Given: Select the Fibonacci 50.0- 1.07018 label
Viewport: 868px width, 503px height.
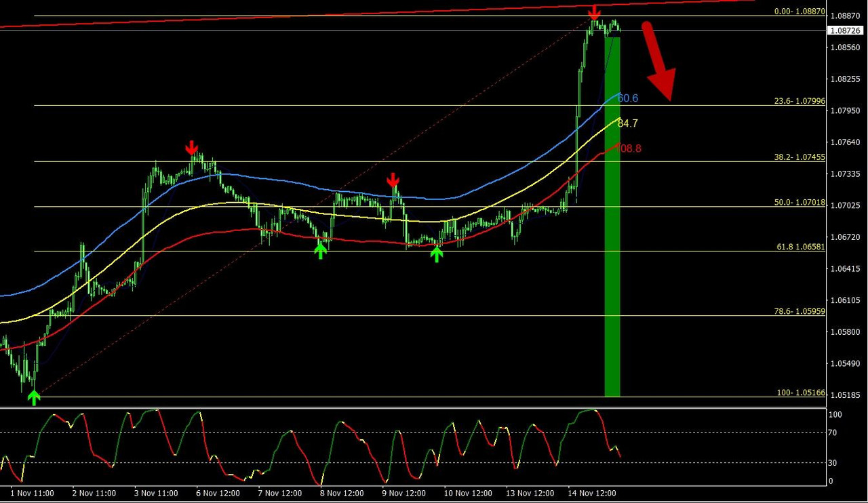Looking at the screenshot, I should point(800,202).
